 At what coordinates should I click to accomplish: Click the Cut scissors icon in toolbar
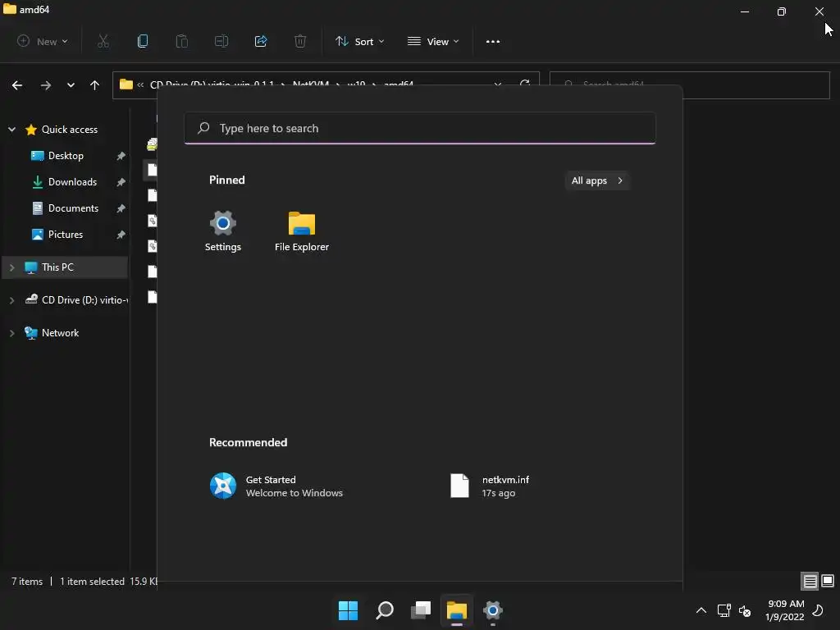[x=103, y=41]
